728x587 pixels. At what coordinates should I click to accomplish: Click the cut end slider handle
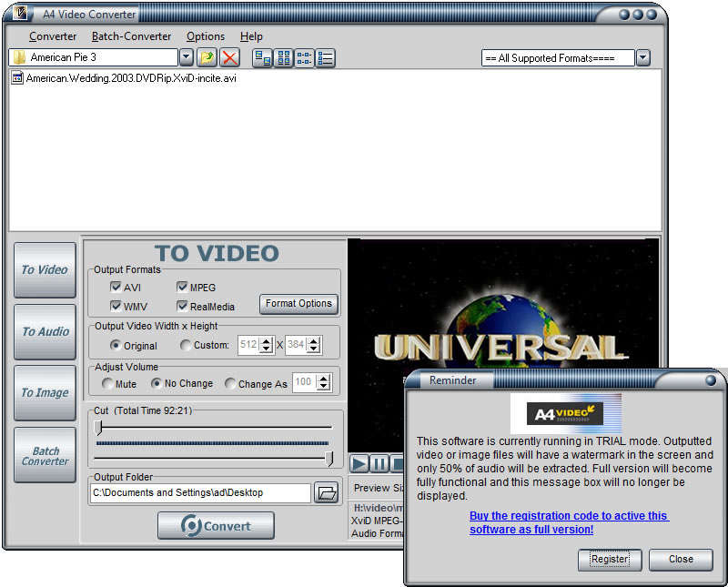pos(329,459)
